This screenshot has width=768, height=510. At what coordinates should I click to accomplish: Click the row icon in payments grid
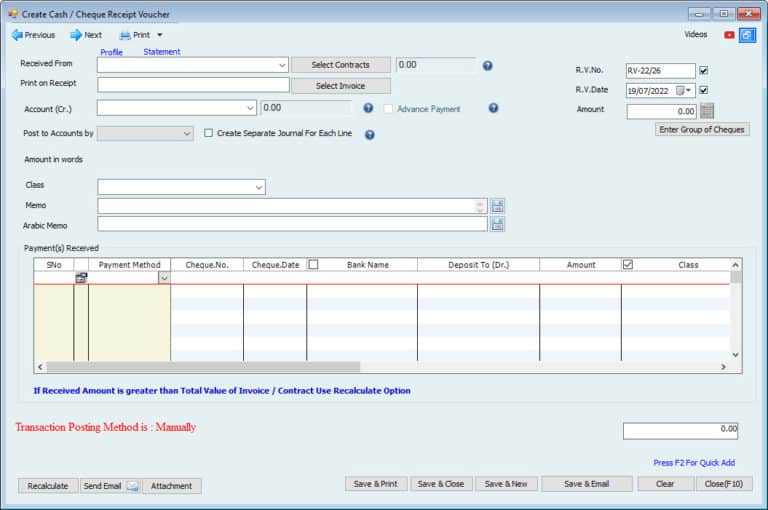coord(81,277)
